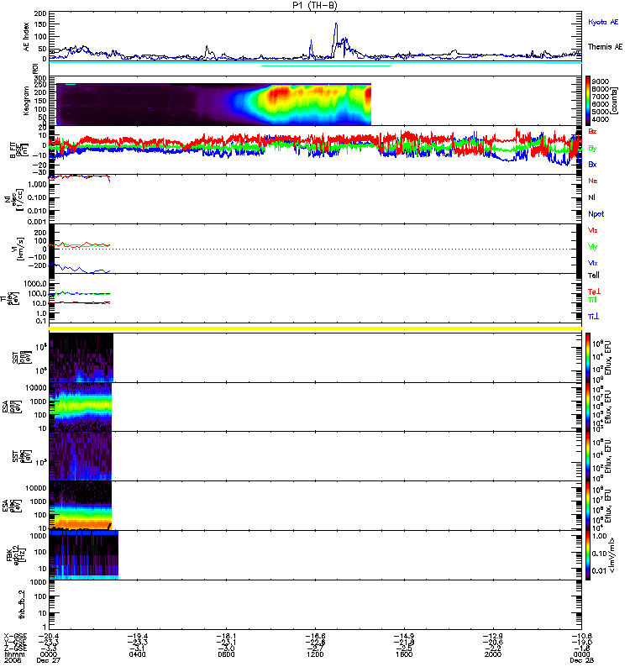Click the X-GSE value -10.8
The image size is (630, 672).
point(581,636)
